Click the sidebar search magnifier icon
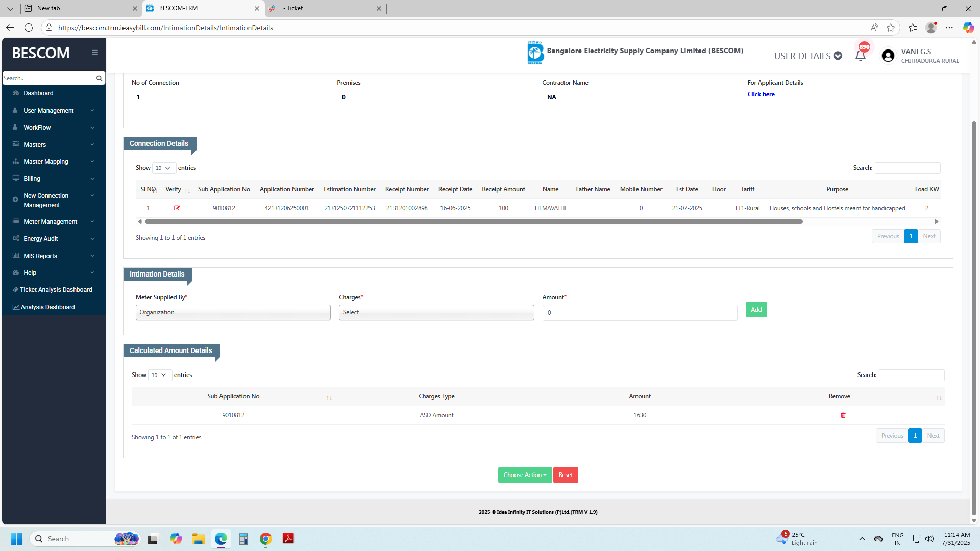The image size is (980, 551). tap(99, 78)
